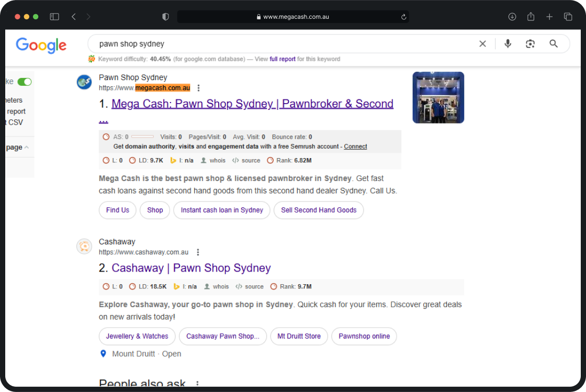
Task: Clear the search query with X icon
Action: pos(482,44)
